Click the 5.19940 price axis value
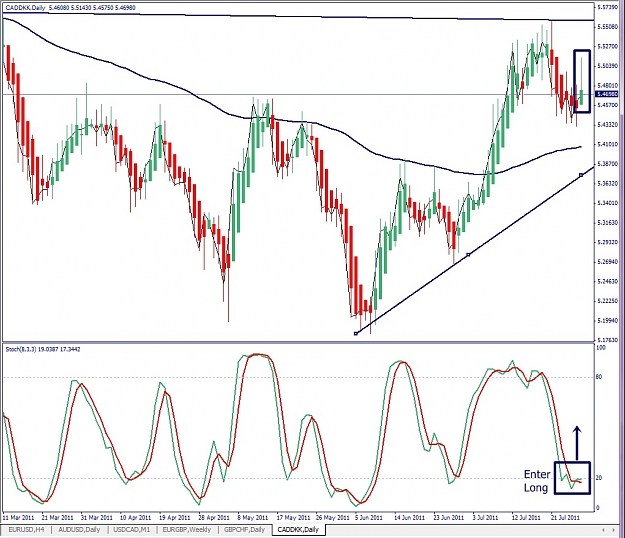The width and height of the screenshot is (625, 538). pos(608,320)
